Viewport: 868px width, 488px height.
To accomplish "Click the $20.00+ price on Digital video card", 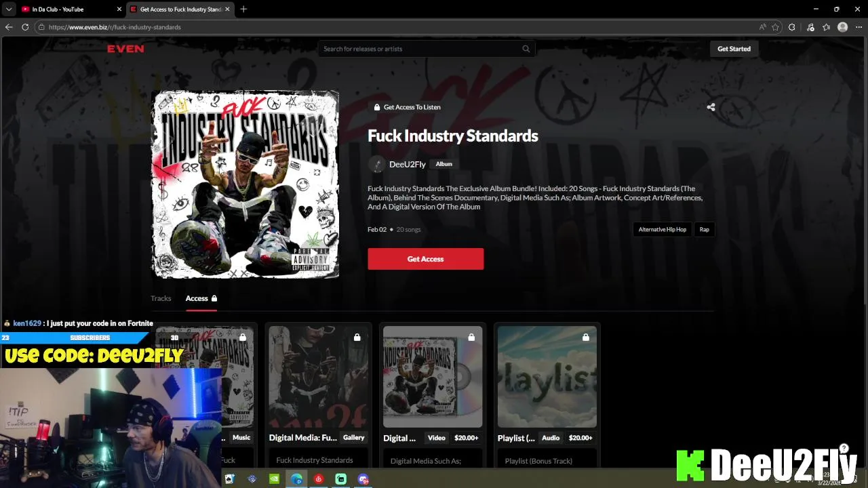I will pyautogui.click(x=467, y=438).
